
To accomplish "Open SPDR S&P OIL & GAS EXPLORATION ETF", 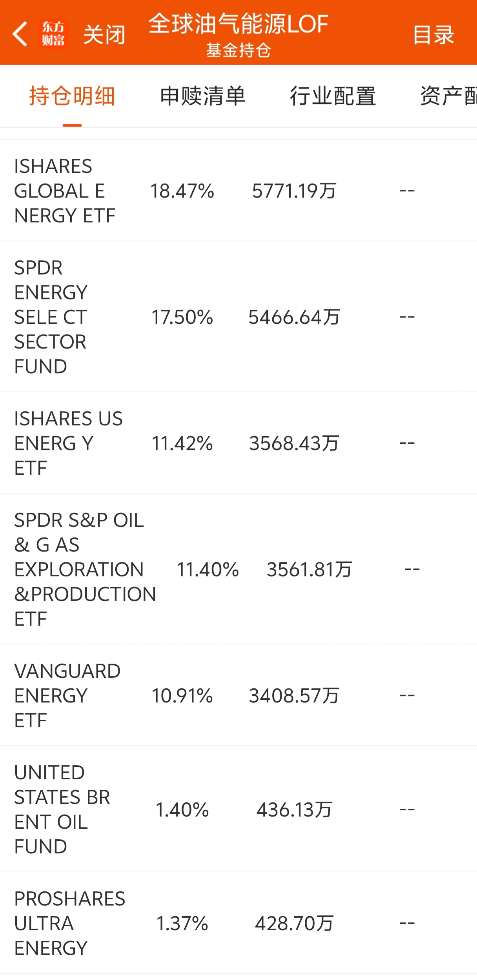I will click(x=85, y=569).
